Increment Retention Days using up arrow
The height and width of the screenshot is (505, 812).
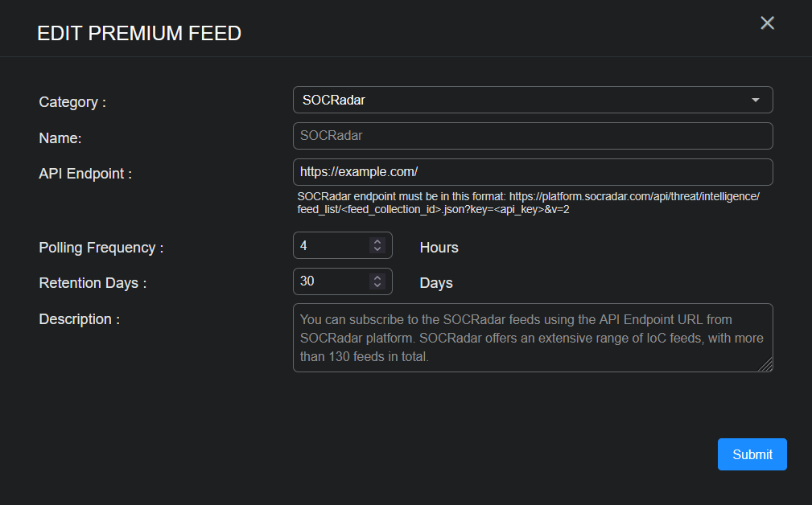pyautogui.click(x=377, y=277)
